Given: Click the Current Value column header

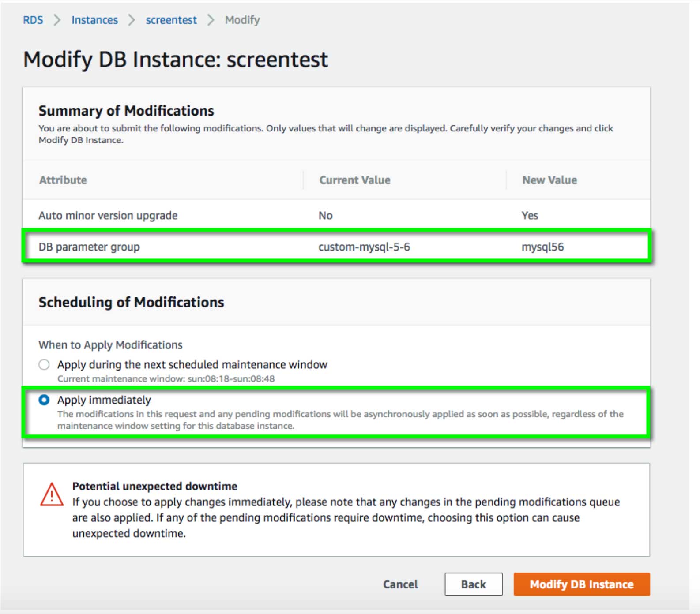Looking at the screenshot, I should point(354,180).
